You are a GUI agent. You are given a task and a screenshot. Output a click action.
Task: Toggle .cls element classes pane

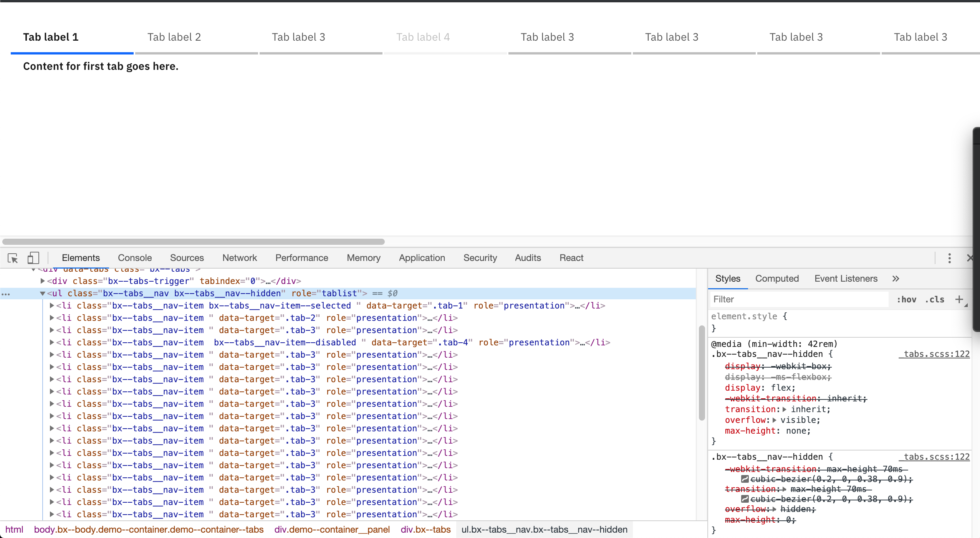(x=935, y=299)
